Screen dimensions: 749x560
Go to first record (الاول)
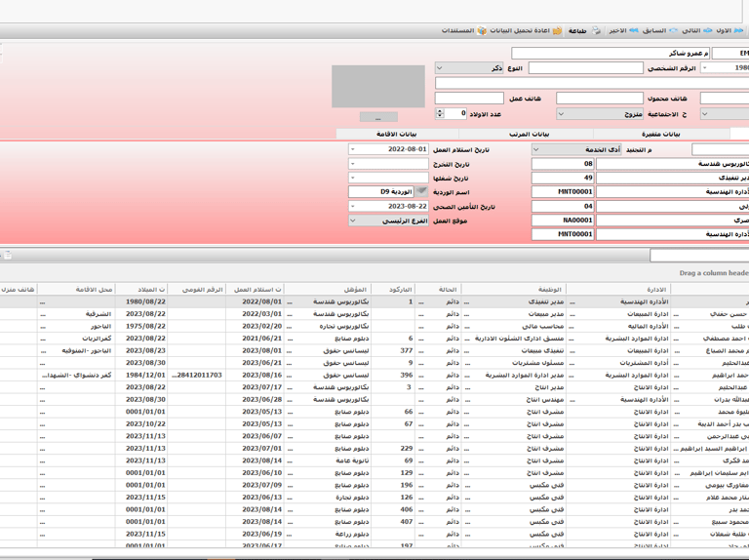(729, 30)
